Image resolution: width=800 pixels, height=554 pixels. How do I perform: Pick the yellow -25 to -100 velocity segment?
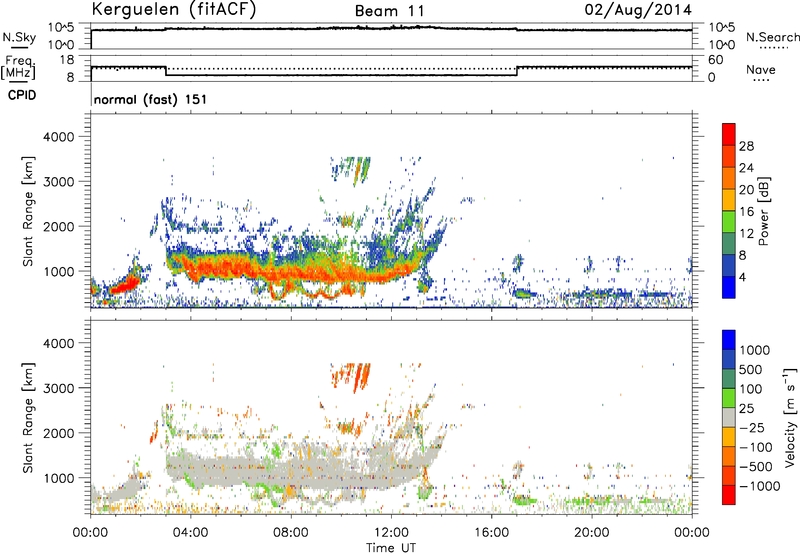click(729, 437)
